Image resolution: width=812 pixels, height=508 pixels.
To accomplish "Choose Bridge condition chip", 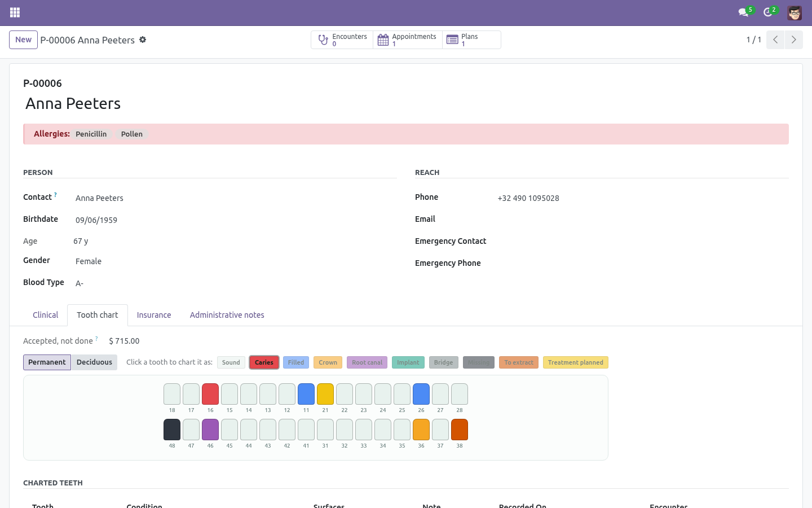I will [444, 362].
